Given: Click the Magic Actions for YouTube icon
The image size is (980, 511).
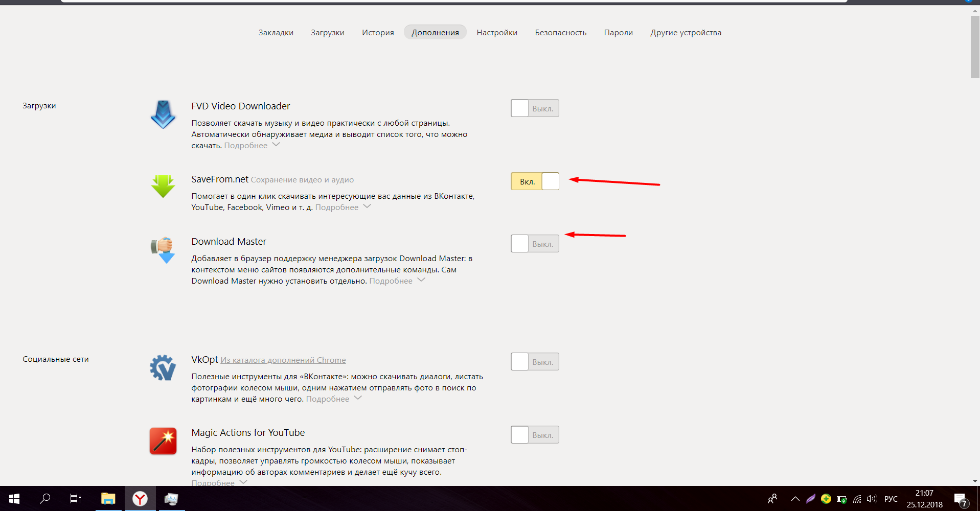Looking at the screenshot, I should 163,441.
